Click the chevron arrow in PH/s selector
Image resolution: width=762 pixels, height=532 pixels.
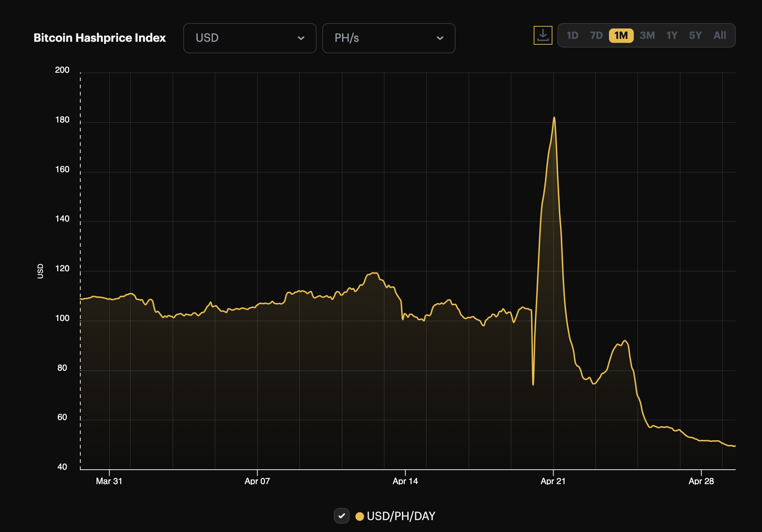pos(440,38)
